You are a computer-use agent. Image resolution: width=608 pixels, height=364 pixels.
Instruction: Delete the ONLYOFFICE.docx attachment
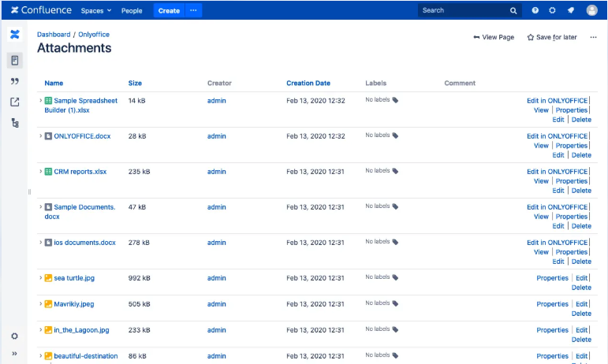click(581, 155)
